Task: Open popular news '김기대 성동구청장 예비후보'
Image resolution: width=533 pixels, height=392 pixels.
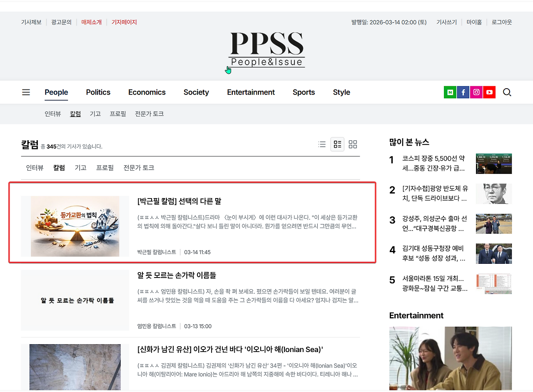Action: [x=433, y=253]
